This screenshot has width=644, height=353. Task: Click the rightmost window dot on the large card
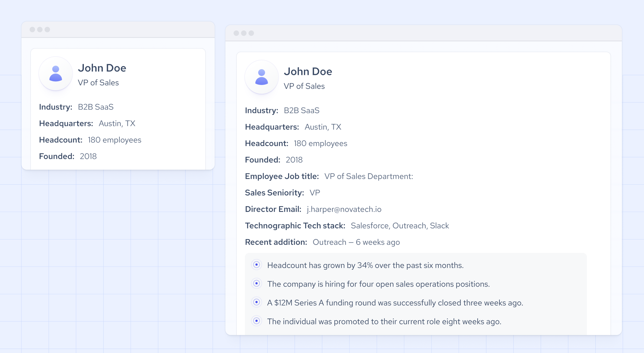click(x=252, y=33)
